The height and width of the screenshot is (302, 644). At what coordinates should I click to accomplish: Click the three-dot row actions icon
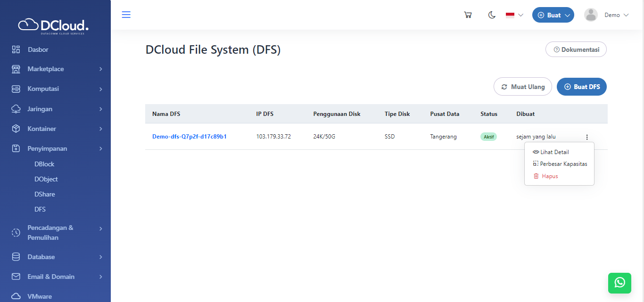click(x=587, y=137)
